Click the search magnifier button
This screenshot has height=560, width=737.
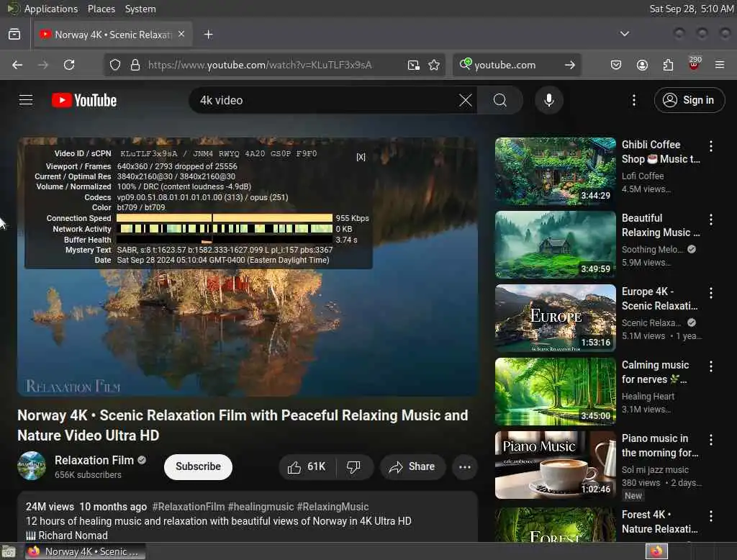(x=500, y=100)
